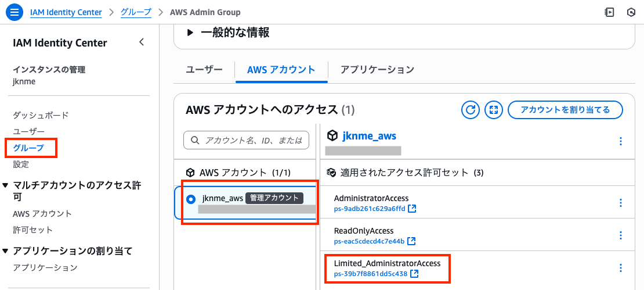644x290 pixels.
Task: Click the CloudShell icon in top bar
Action: pos(609,12)
